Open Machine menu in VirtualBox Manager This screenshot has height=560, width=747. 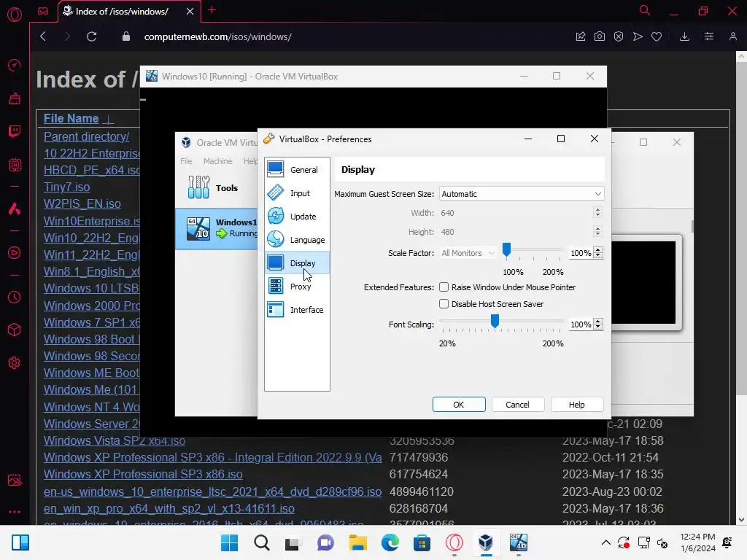point(217,161)
